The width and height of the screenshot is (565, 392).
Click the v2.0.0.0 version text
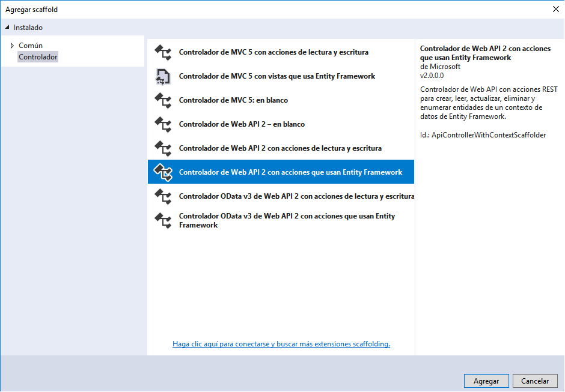point(432,76)
